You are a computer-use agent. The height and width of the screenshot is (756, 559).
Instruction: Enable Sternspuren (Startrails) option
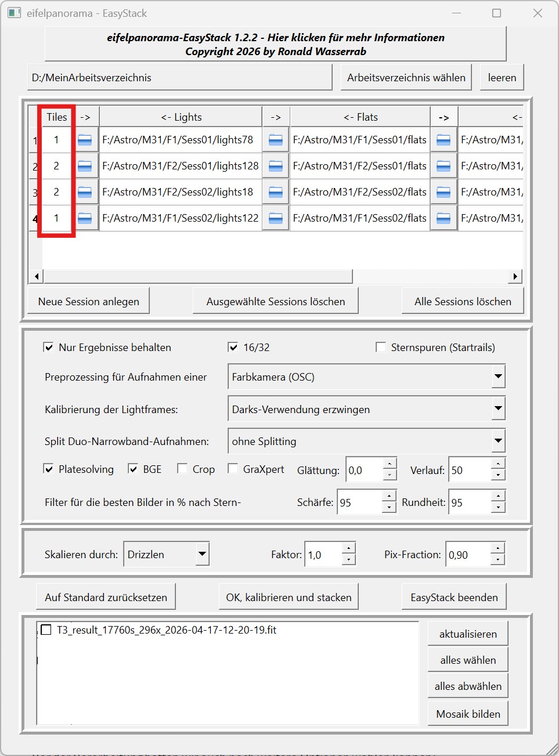click(x=381, y=348)
